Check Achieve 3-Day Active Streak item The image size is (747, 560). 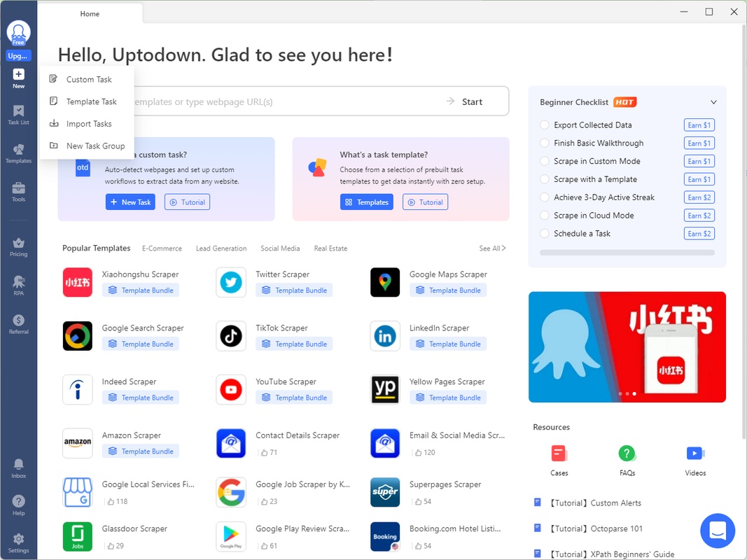point(545,197)
